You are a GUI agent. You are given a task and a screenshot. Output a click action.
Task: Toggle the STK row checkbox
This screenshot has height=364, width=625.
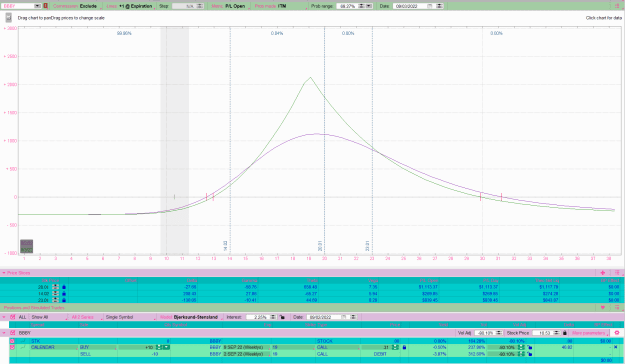coord(13,341)
